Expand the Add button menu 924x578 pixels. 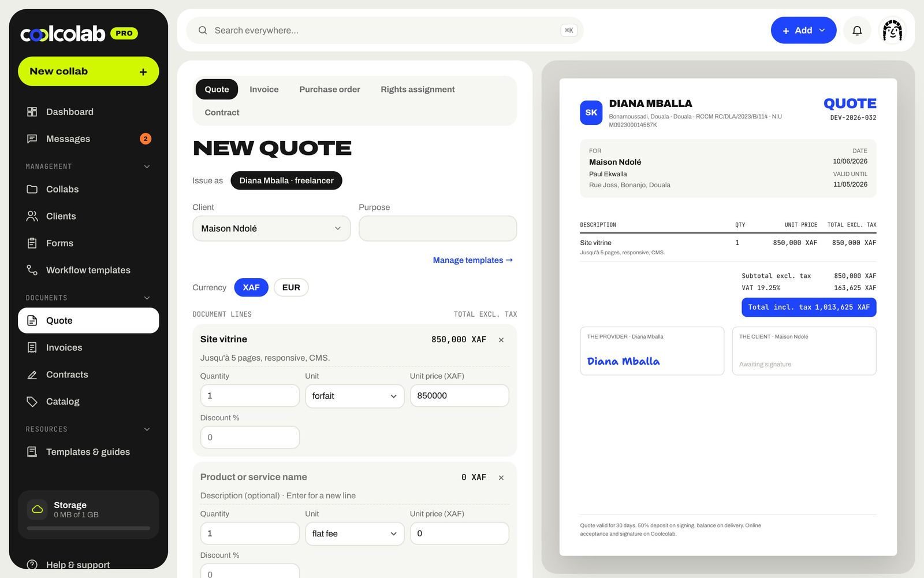pos(803,31)
